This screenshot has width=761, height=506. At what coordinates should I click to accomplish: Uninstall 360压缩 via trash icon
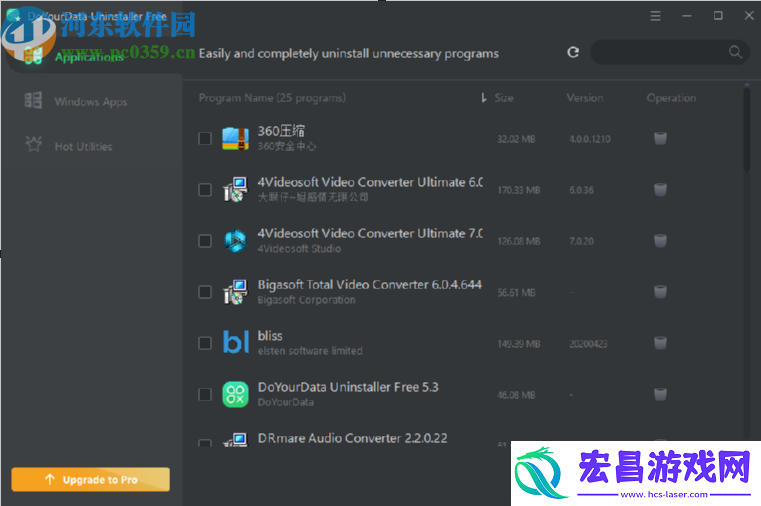pyautogui.click(x=660, y=139)
